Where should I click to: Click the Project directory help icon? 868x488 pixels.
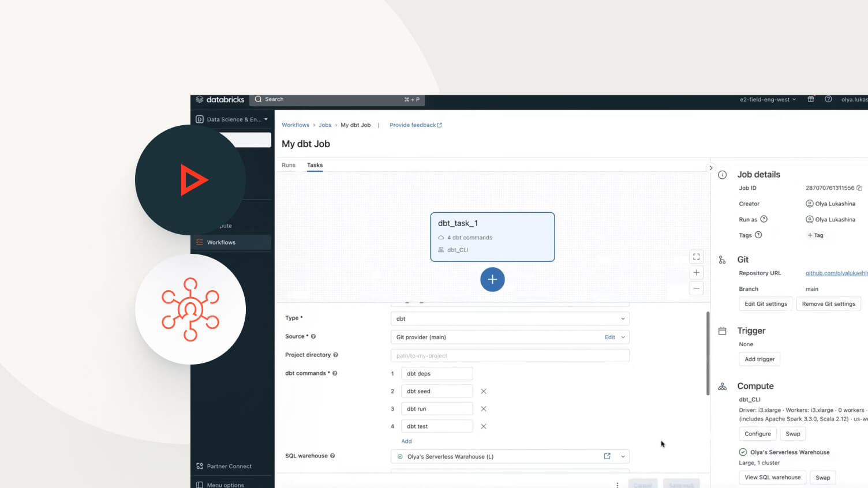pos(335,355)
